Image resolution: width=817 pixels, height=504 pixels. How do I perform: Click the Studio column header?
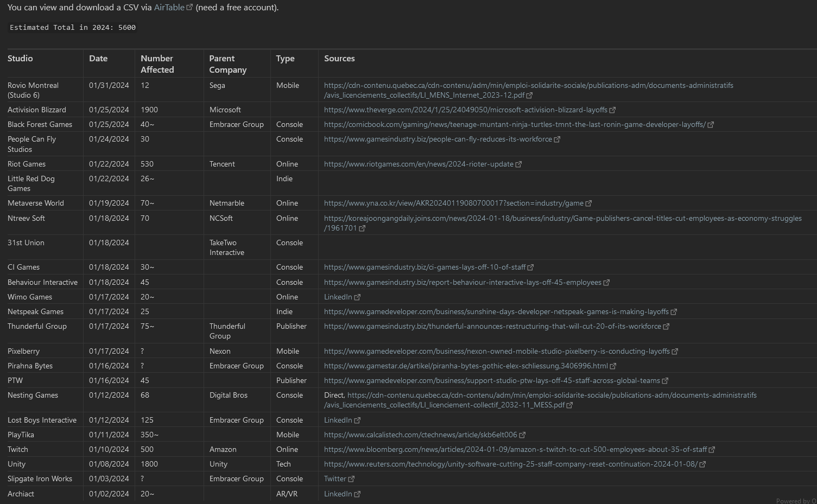pos(20,58)
